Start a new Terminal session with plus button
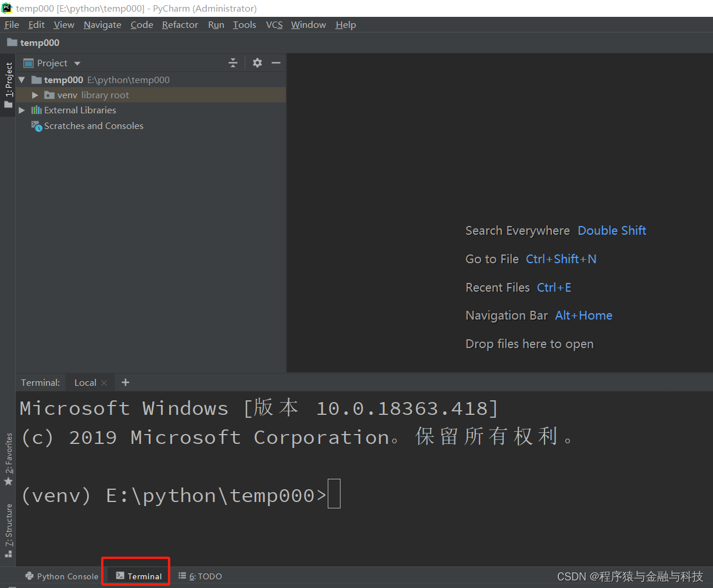Viewport: 713px width, 588px height. [125, 382]
